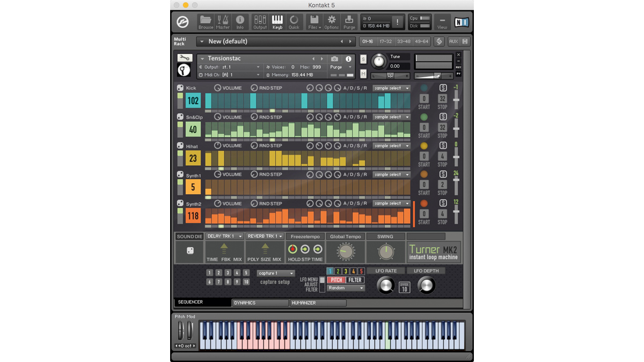The image size is (644, 362).
Task: Click the DIVIDE 10 button
Action: click(x=405, y=287)
